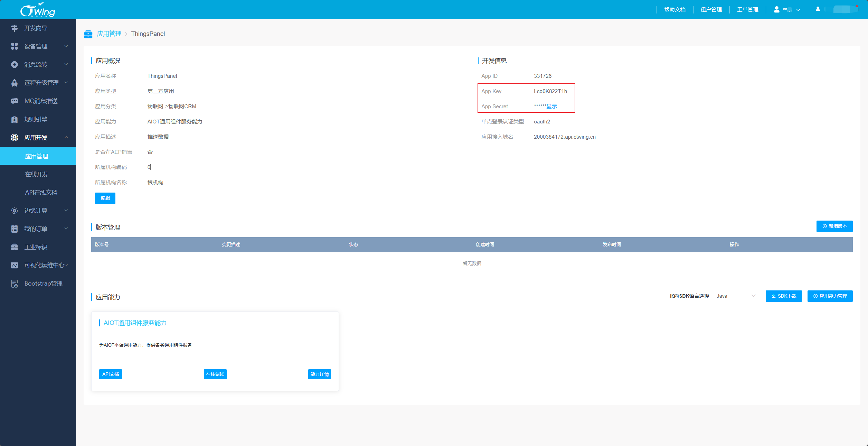Click the breadcrumb 应用管理 stack icon

point(88,34)
